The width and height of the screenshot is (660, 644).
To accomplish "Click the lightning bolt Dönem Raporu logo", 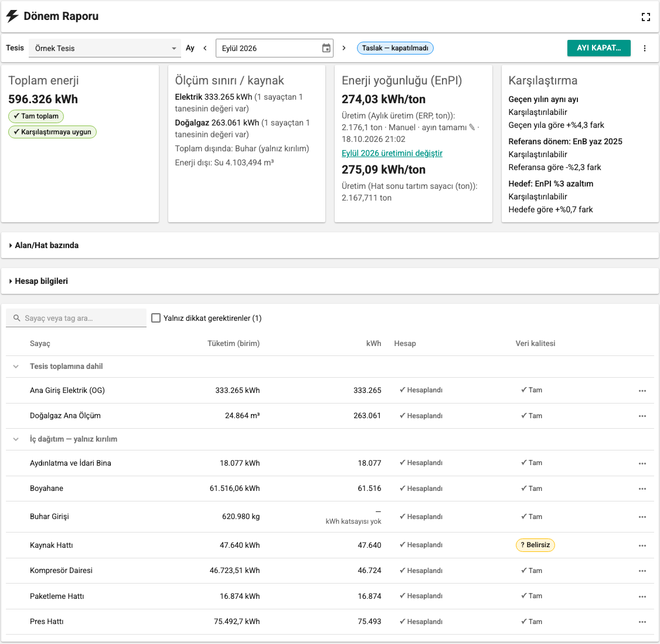I will tap(12, 16).
